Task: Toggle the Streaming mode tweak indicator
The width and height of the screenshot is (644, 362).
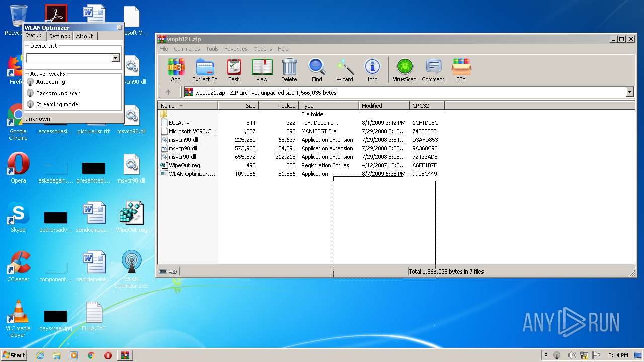Action: 30,104
